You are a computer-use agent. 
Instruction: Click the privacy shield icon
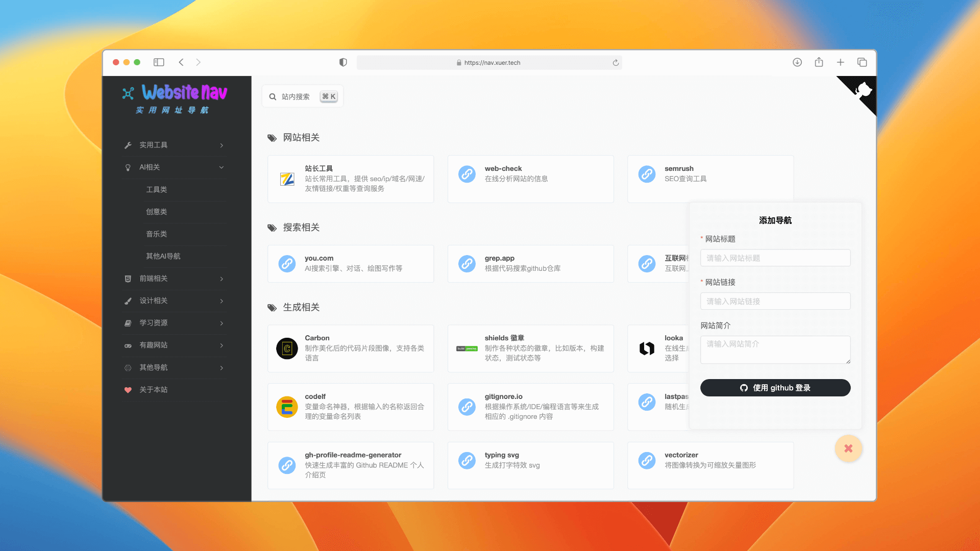(343, 62)
